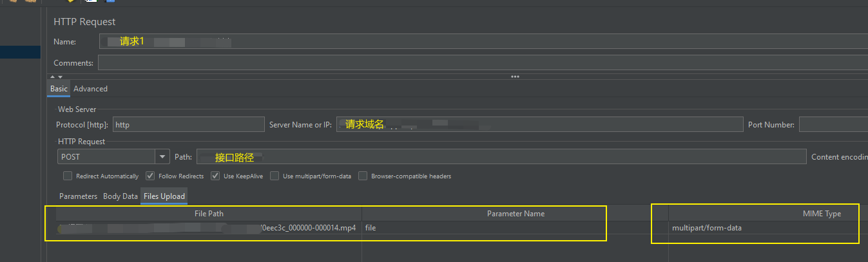868x262 pixels.
Task: Uncheck the Follow Redirects checkbox
Action: tap(150, 176)
